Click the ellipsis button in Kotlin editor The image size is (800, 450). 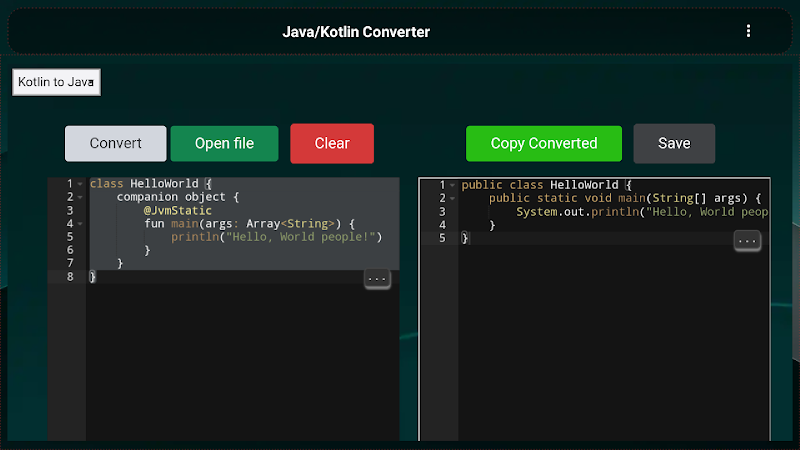tap(377, 279)
